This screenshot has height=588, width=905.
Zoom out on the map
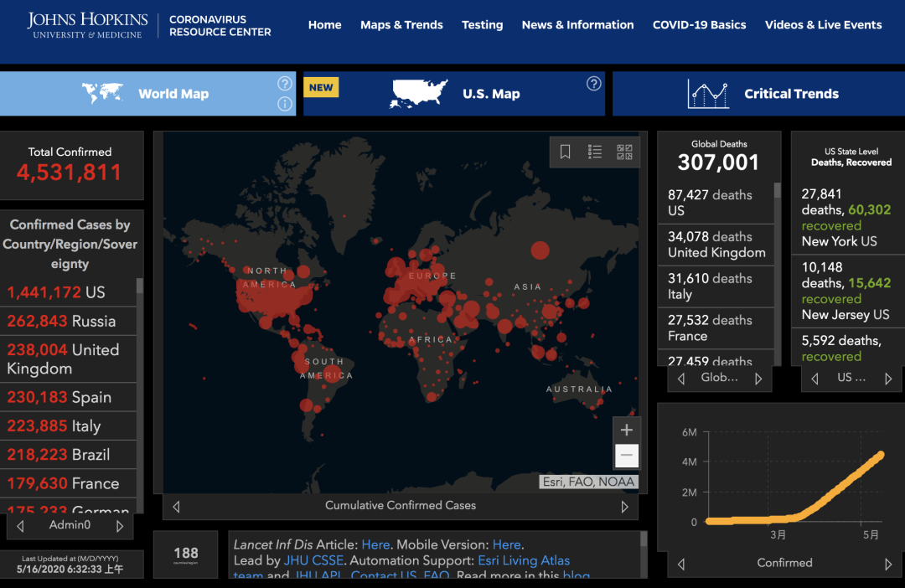tap(626, 456)
